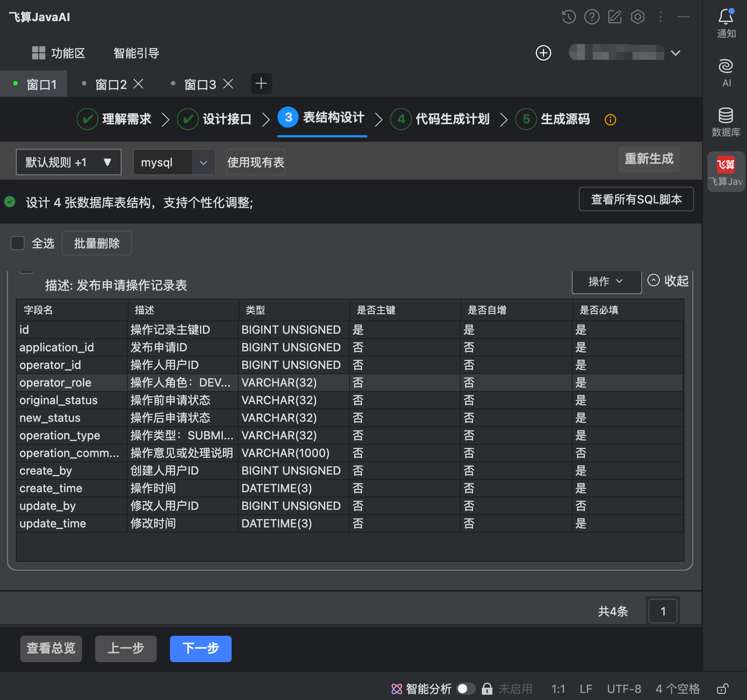Click the 批量删除 button
Image resolution: width=747 pixels, height=700 pixels.
click(x=97, y=243)
